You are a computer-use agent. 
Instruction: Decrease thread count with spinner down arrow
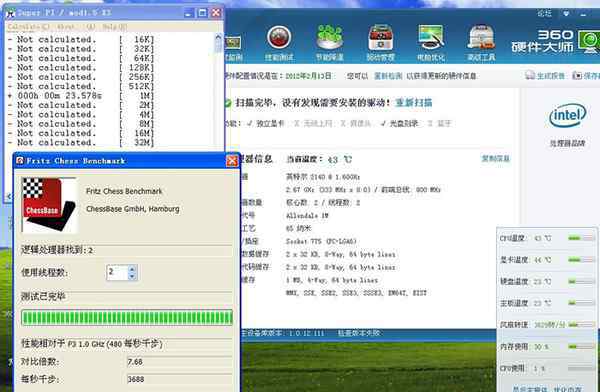tap(132, 276)
